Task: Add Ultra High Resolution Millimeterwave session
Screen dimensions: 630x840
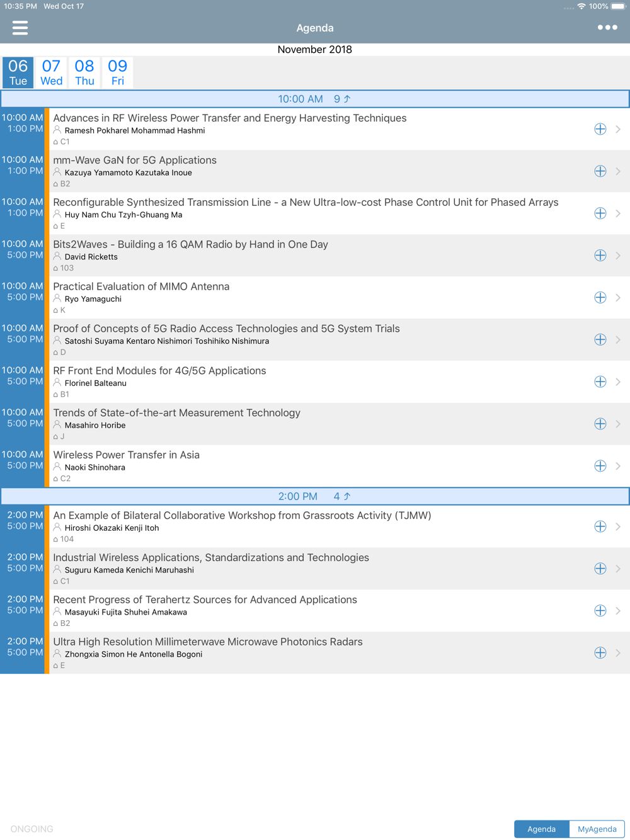Action: coord(600,654)
